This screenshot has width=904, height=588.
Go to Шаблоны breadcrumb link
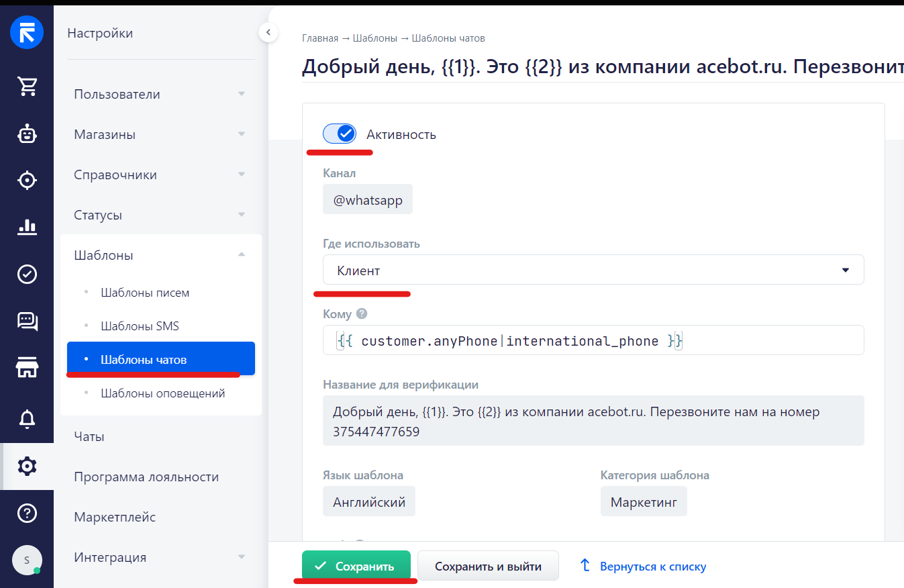pos(375,38)
